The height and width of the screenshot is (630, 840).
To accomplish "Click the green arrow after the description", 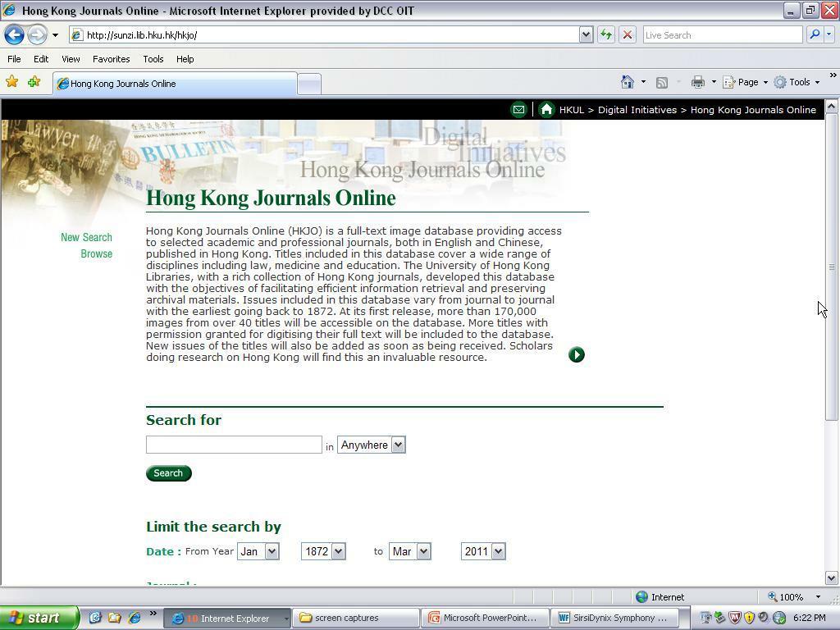I will point(577,354).
